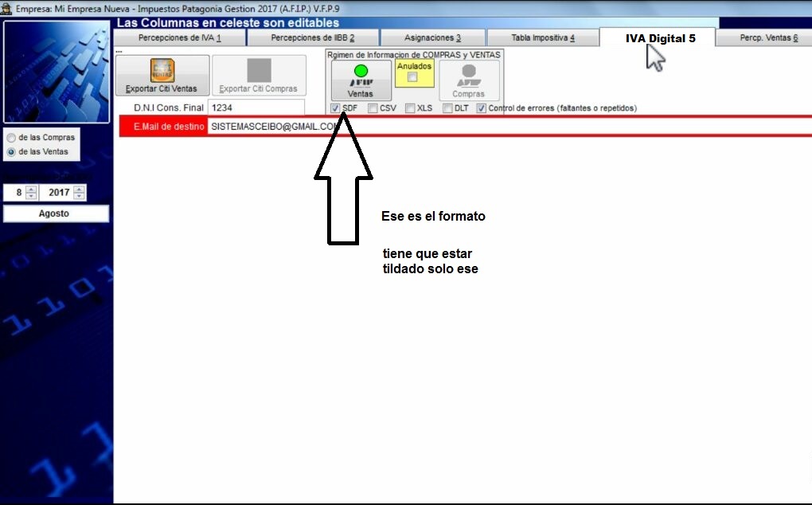
Task: Enable the DLT format checkbox
Action: tap(447, 108)
